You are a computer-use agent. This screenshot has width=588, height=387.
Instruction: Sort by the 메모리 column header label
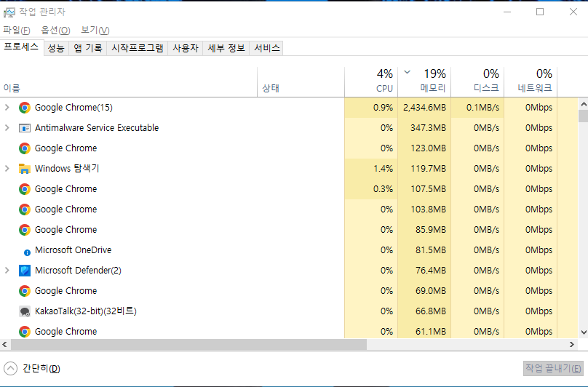433,88
